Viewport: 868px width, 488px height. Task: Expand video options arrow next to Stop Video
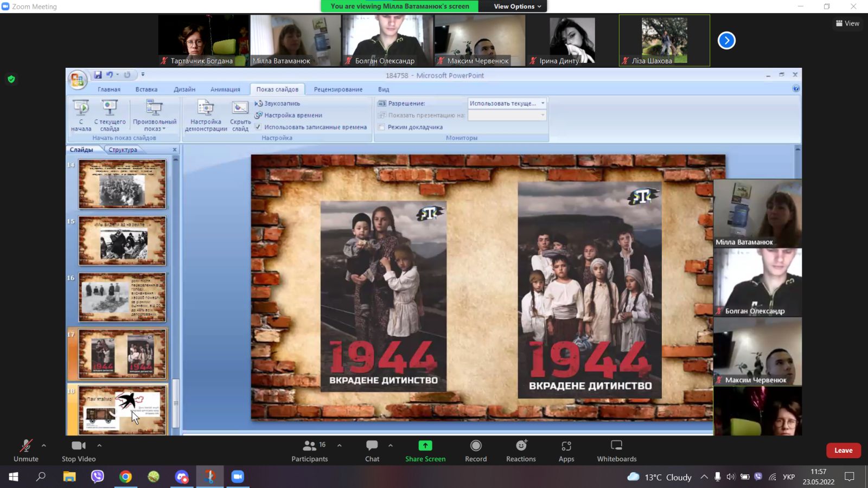(99, 445)
